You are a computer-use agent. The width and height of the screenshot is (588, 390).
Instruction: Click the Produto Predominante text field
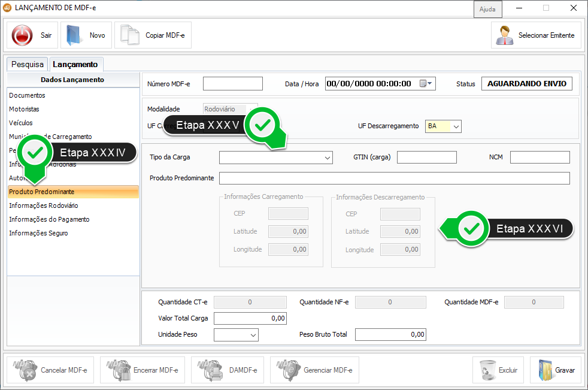pyautogui.click(x=395, y=179)
